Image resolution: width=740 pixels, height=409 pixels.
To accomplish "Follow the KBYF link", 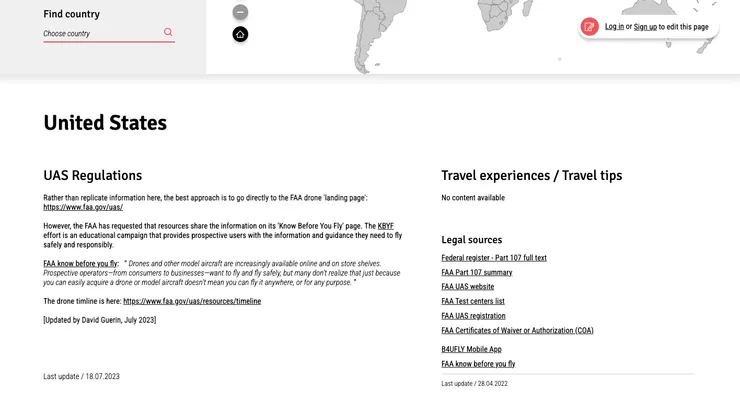I will click(385, 226).
